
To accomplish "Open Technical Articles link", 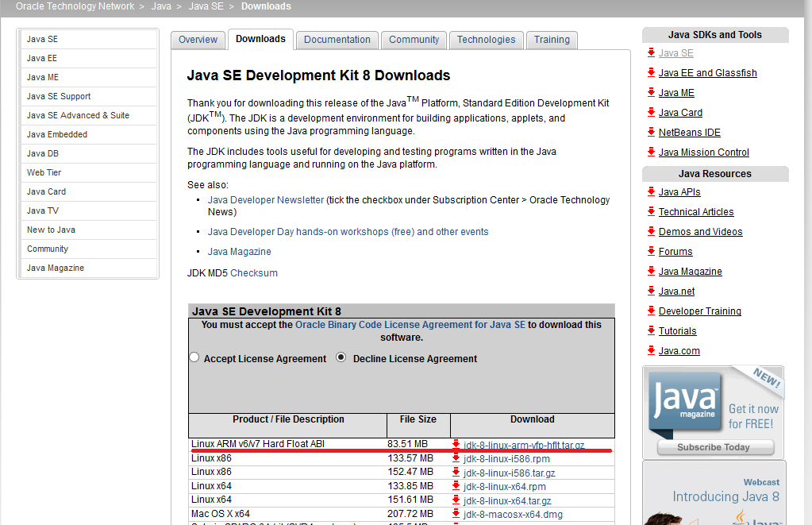I will click(x=696, y=212).
